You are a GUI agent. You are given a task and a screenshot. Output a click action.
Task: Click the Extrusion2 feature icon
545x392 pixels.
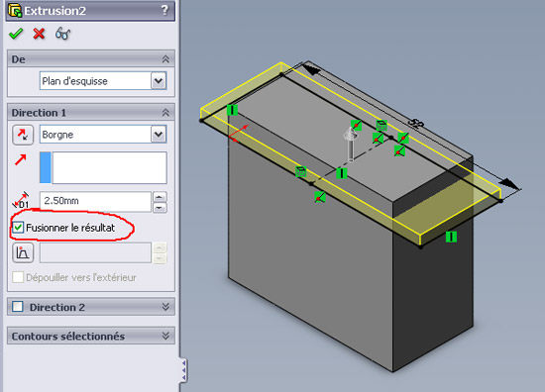click(x=15, y=11)
